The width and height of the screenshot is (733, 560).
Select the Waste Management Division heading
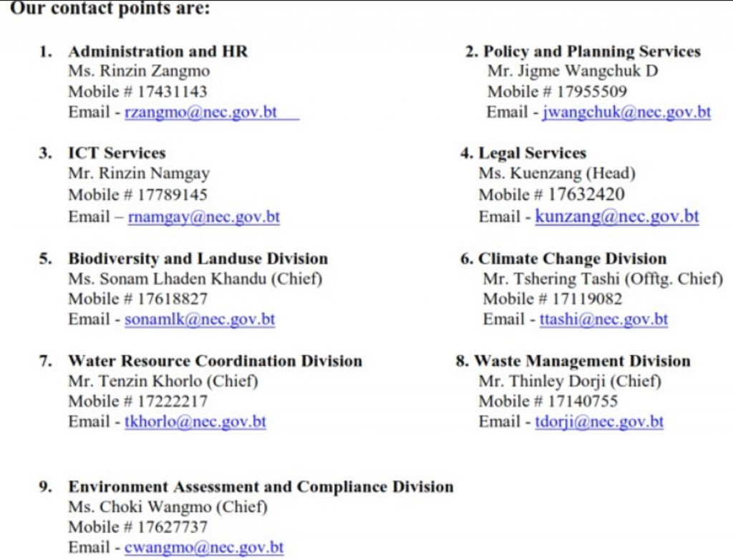[582, 361]
